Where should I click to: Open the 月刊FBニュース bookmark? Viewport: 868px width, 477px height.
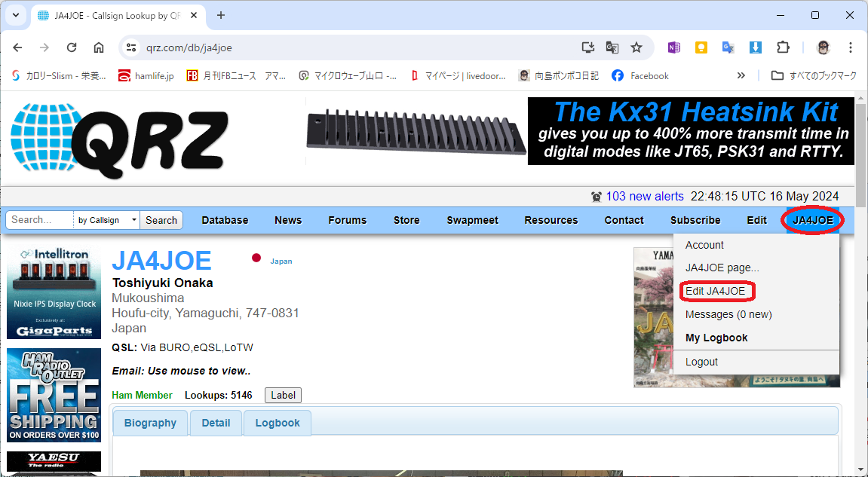coord(236,76)
